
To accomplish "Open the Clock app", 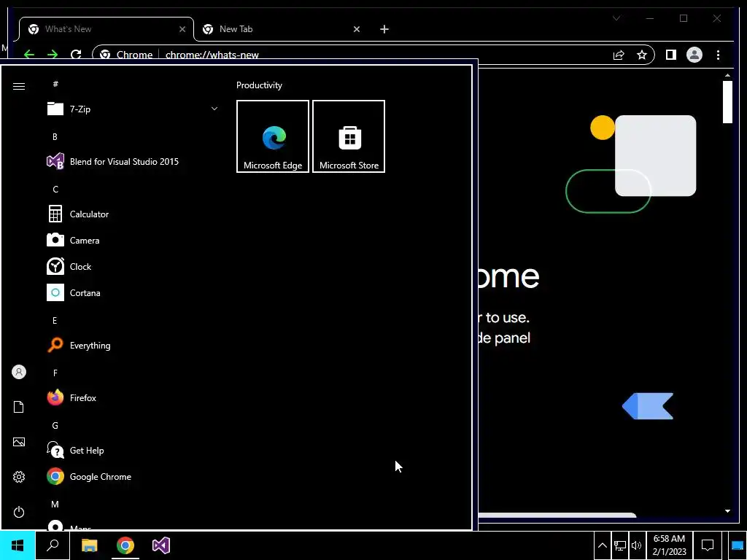I will tap(133, 267).
